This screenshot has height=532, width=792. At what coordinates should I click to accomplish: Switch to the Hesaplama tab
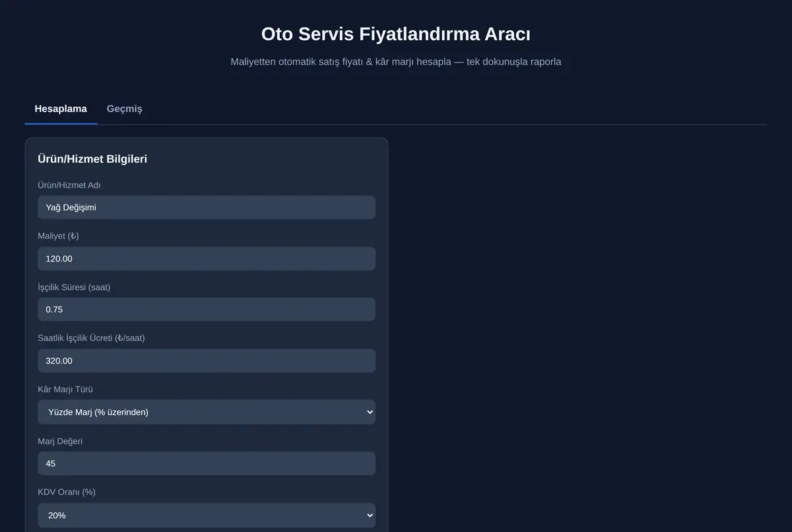point(61,109)
